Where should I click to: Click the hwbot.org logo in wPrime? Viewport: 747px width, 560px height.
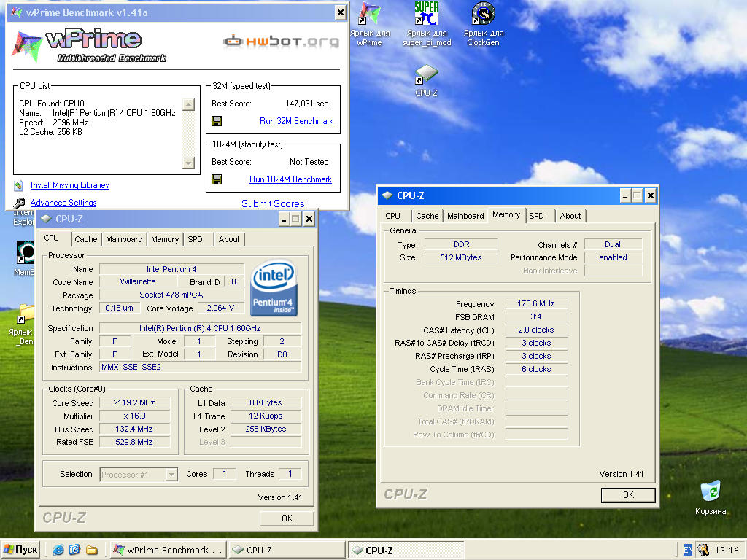[281, 42]
